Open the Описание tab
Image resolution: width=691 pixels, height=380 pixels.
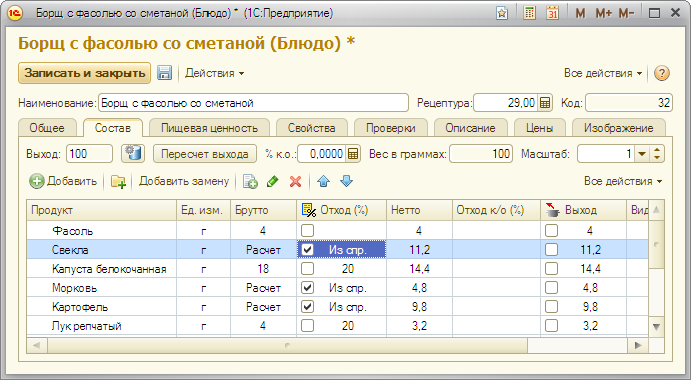(470, 128)
